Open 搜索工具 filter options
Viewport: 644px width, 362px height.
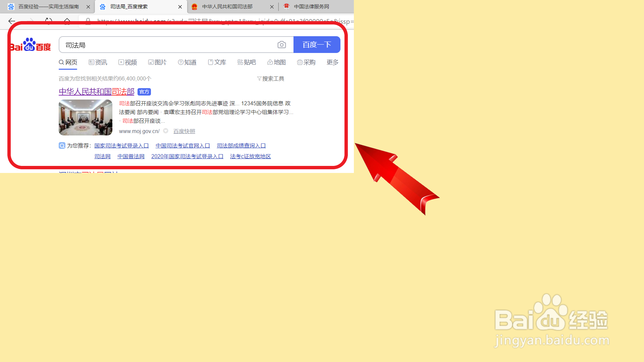(271, 79)
